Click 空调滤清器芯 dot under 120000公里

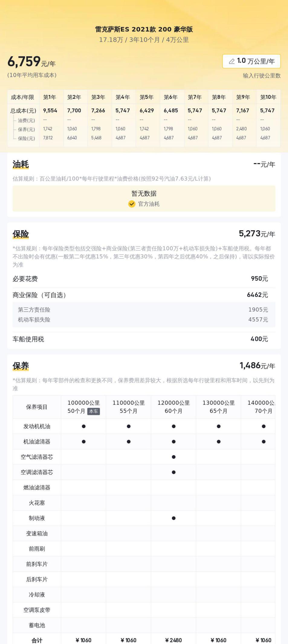point(173,472)
